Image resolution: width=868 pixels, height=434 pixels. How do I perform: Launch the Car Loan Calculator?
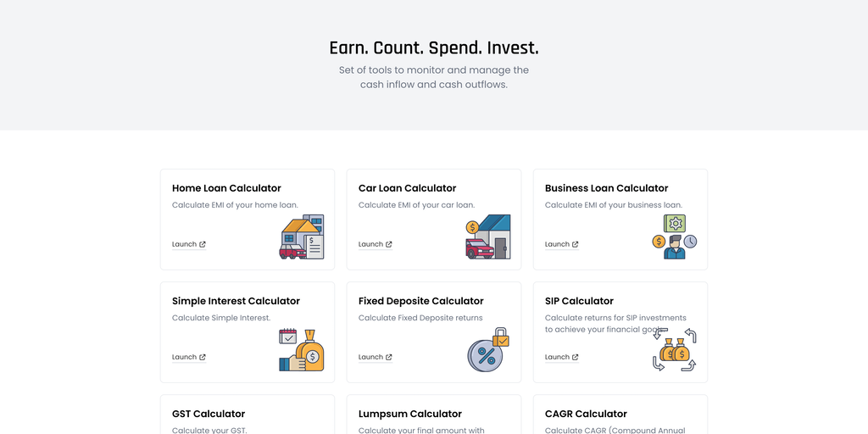371,244
